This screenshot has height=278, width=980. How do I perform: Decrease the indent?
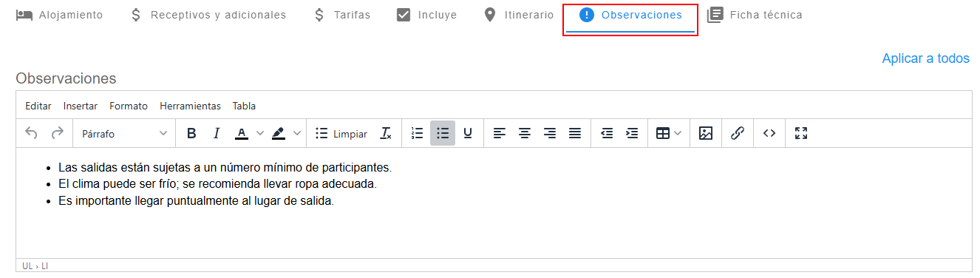[607, 133]
